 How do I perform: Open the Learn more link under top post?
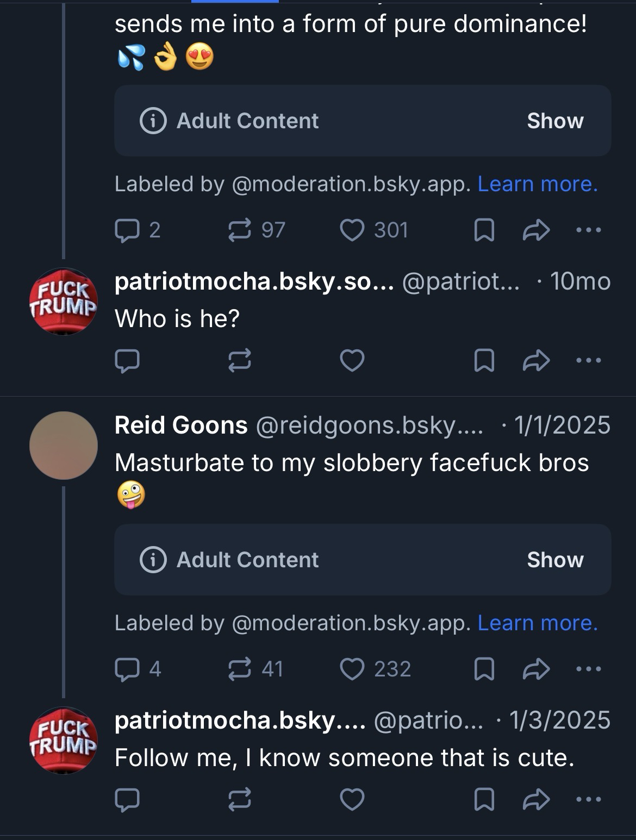pyautogui.click(x=538, y=184)
